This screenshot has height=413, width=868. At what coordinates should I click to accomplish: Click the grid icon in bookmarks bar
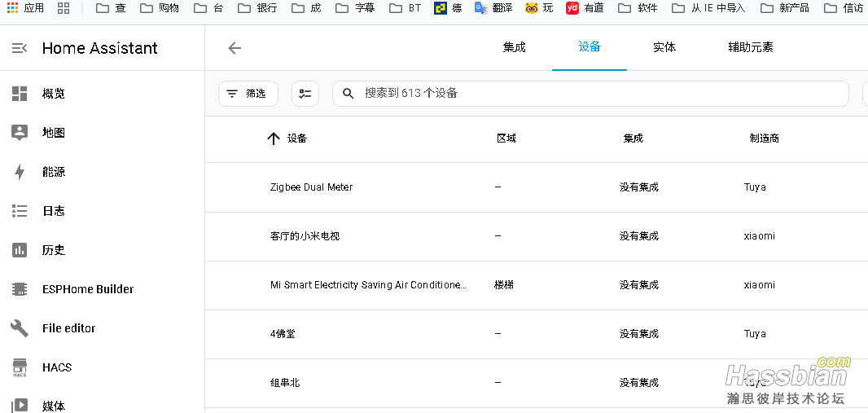point(64,8)
